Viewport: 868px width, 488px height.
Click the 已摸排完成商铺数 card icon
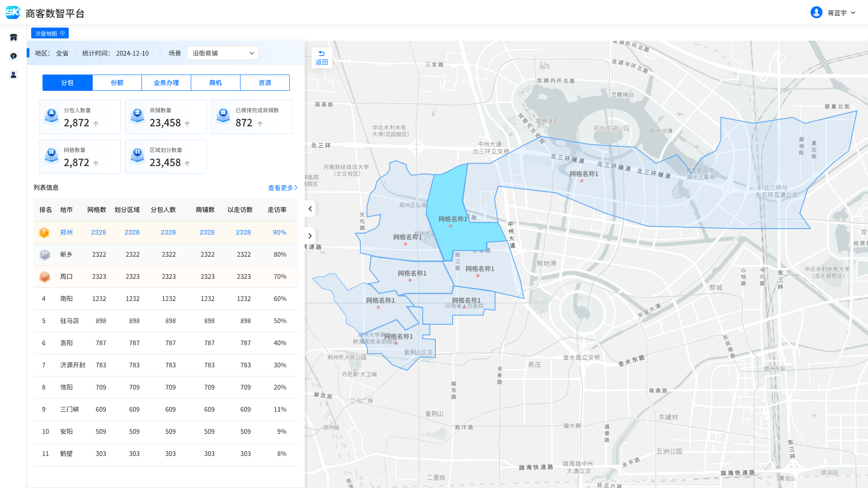(223, 116)
